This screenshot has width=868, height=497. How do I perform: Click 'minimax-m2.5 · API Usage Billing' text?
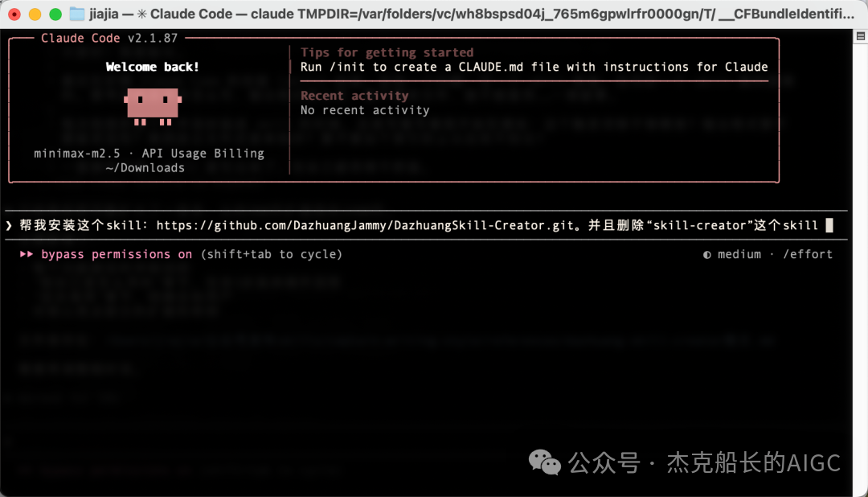[x=149, y=154]
